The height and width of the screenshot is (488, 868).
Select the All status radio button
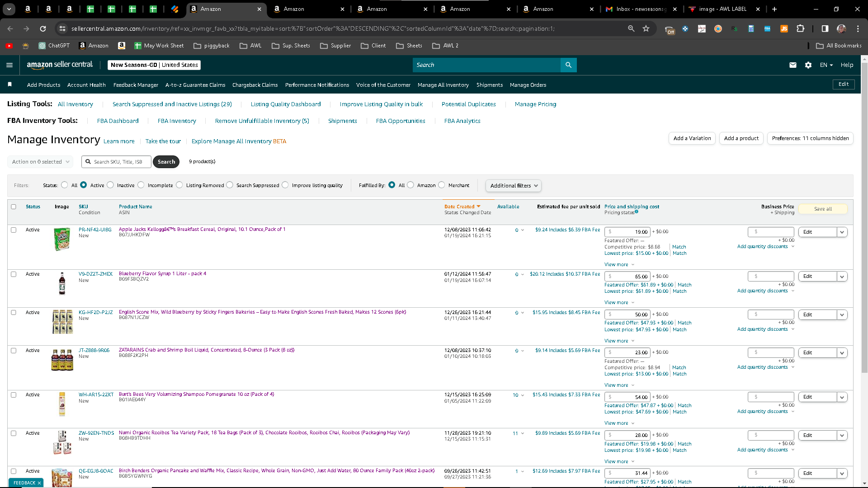tap(65, 185)
